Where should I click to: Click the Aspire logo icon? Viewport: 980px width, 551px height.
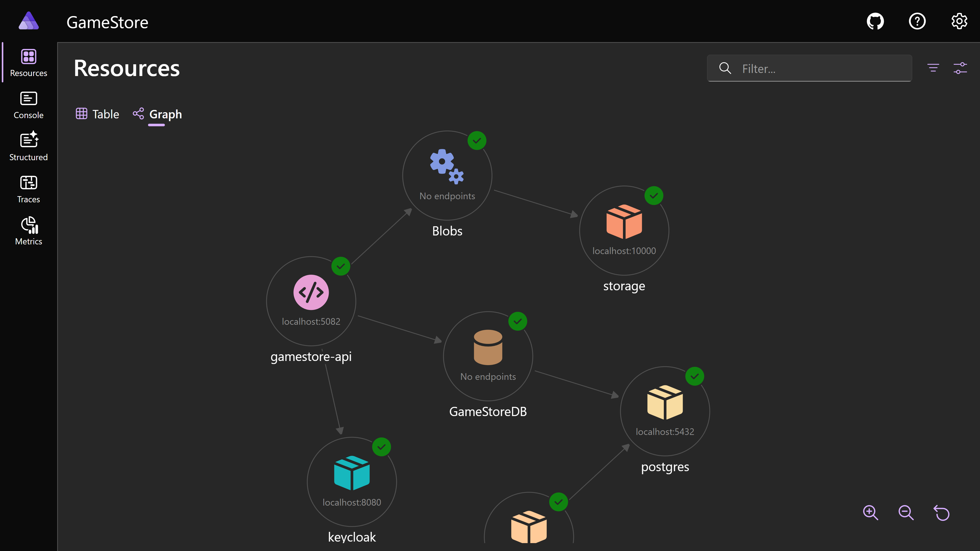click(x=29, y=21)
